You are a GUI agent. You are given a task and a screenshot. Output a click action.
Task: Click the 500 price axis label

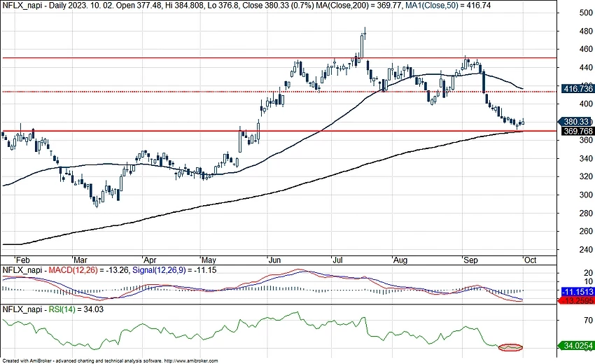[586, 13]
